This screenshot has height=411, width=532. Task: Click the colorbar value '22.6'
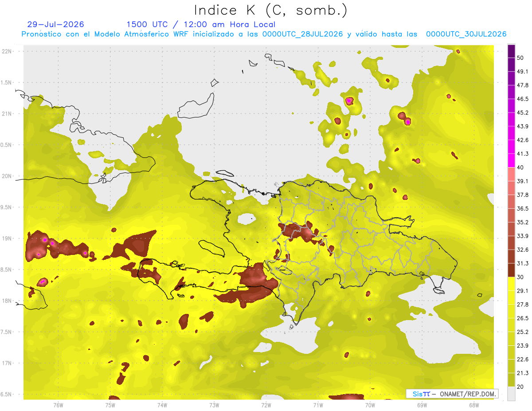point(522,360)
